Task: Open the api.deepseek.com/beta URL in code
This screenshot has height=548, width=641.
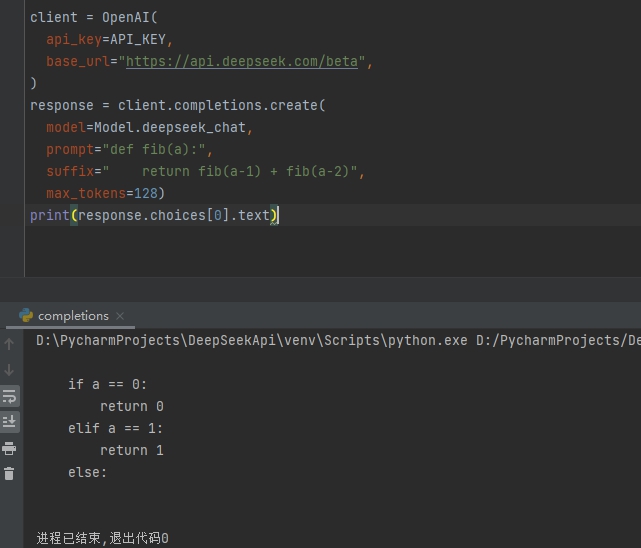Action: [244, 62]
